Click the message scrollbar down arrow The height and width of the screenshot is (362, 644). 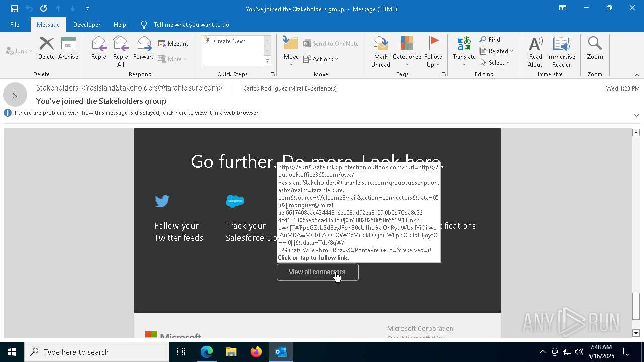pos(636,333)
